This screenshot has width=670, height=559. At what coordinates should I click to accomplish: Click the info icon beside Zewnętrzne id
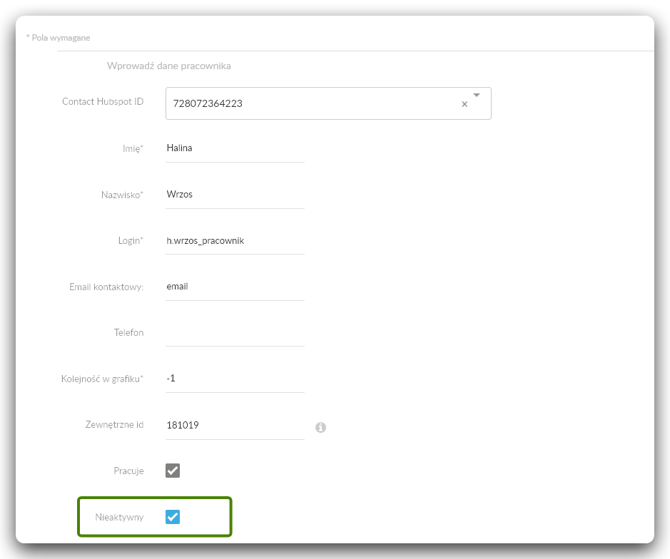click(320, 427)
